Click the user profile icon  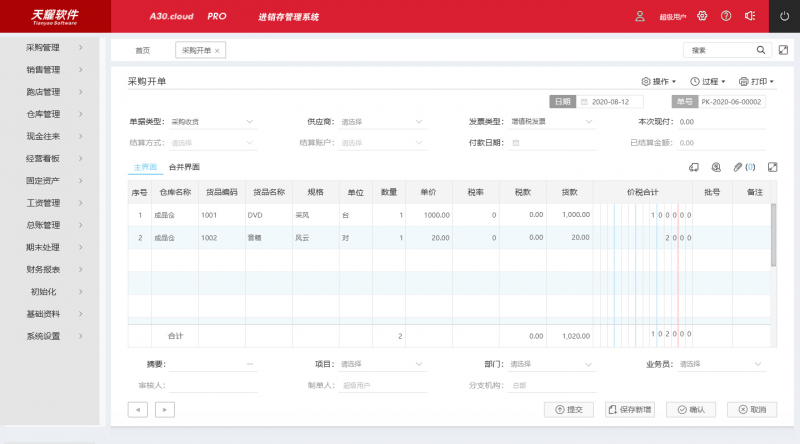[x=640, y=16]
